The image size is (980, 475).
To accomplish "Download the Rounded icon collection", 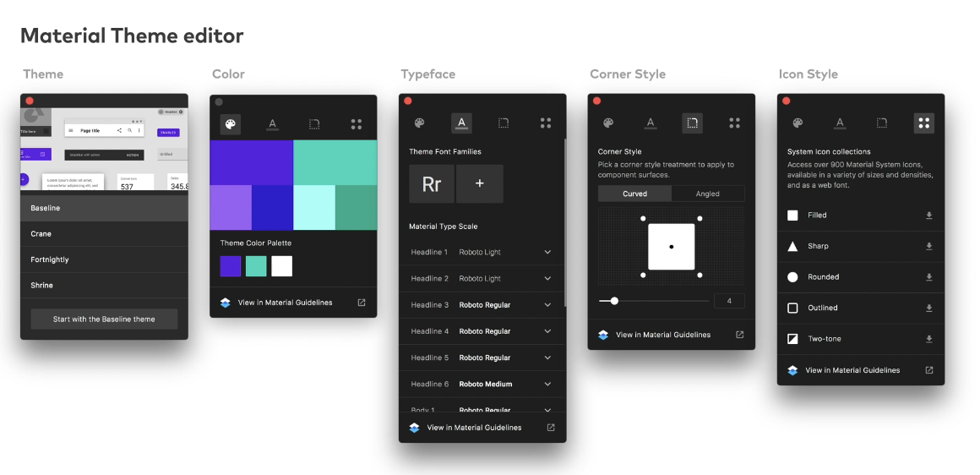I will (928, 277).
